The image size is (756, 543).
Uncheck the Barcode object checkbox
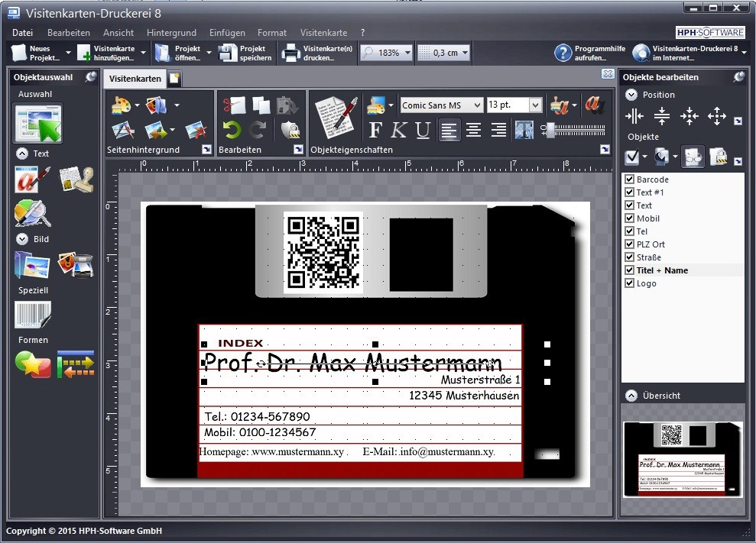(x=629, y=179)
